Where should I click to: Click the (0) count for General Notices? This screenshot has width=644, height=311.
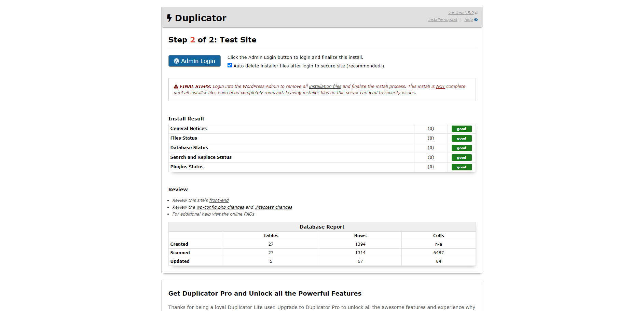click(x=431, y=129)
